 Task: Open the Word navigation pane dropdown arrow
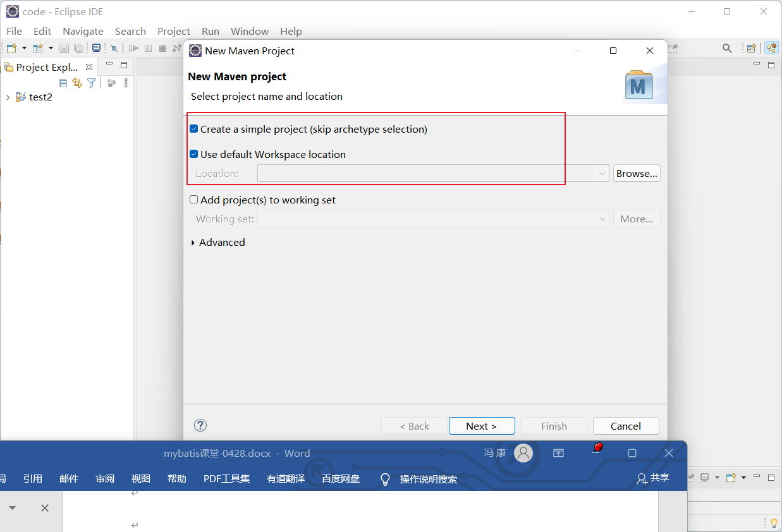coord(12,508)
